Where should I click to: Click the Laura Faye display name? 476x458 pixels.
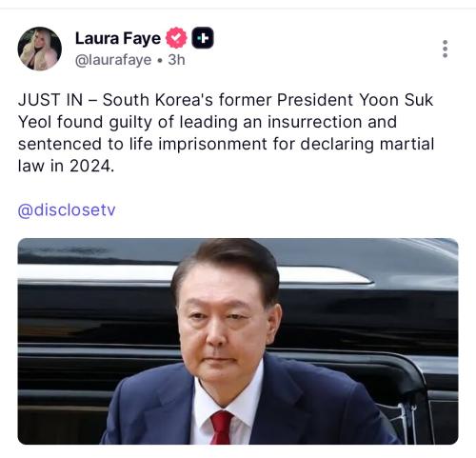coord(118,38)
